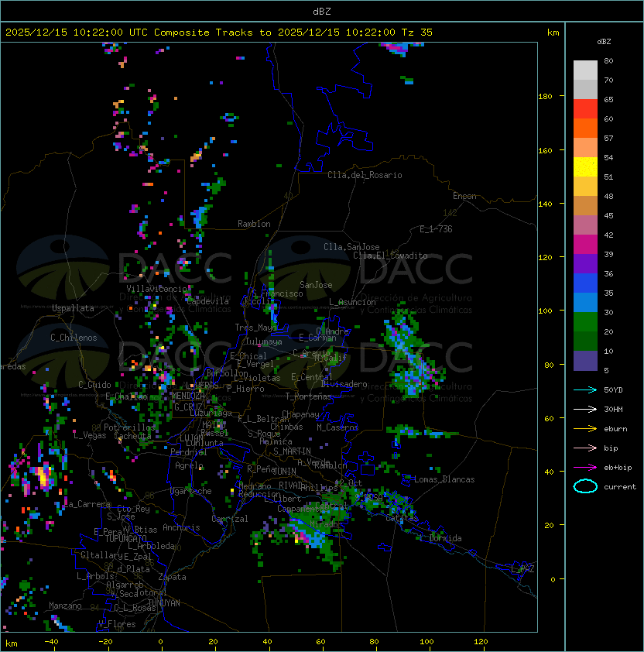The height and width of the screenshot is (652, 644).
Task: Click the '120' tick on bottom km axis
Action: click(x=481, y=641)
